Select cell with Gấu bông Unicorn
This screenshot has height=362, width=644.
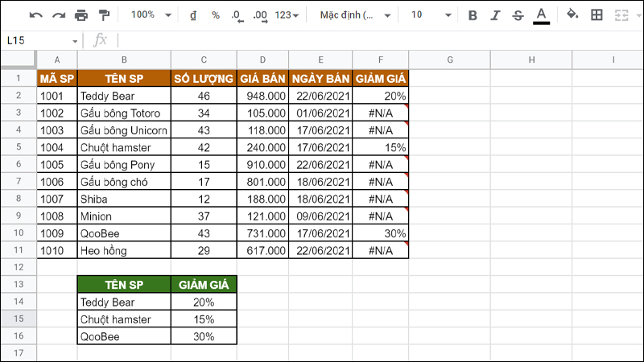click(x=124, y=130)
